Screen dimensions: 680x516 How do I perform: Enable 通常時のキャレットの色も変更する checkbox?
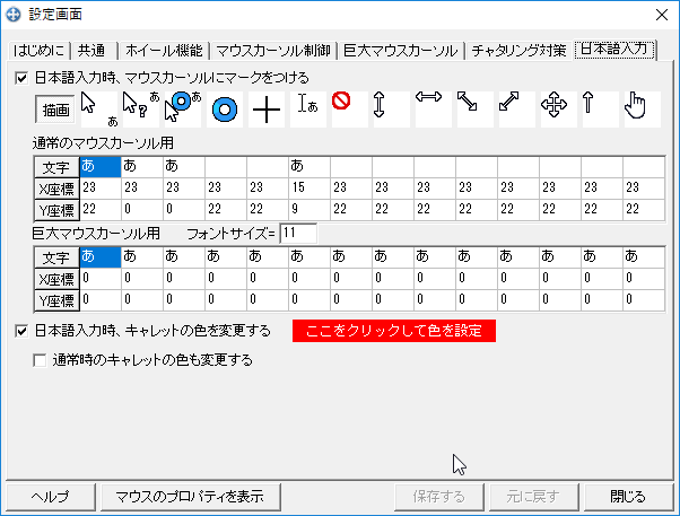click(39, 360)
